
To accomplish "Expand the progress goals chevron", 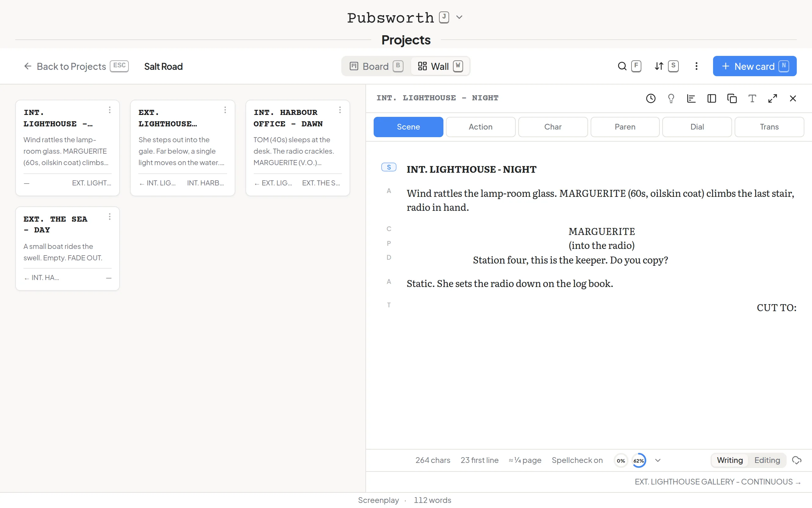I will click(658, 460).
